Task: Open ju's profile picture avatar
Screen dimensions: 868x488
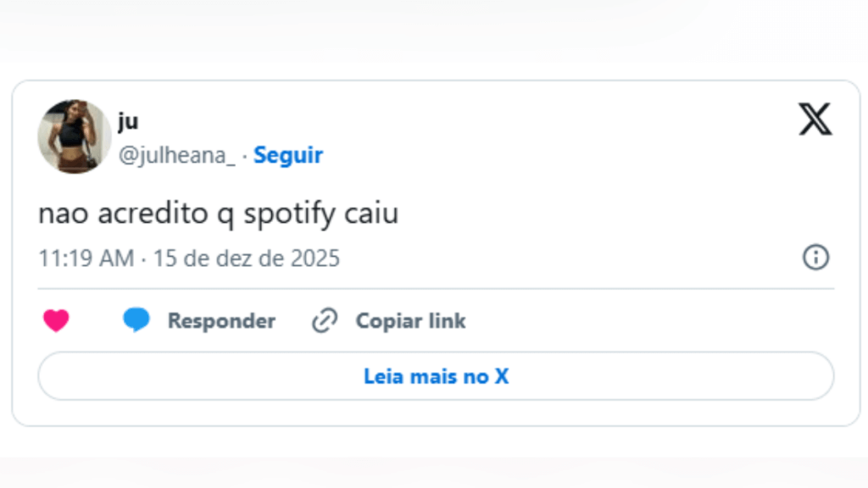Action: [x=75, y=136]
